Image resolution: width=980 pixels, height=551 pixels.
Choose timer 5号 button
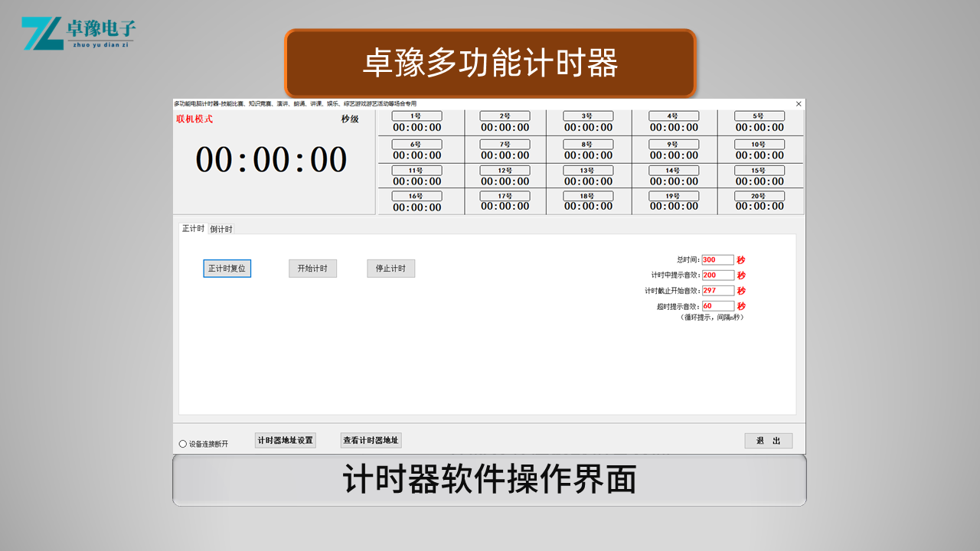pyautogui.click(x=759, y=116)
